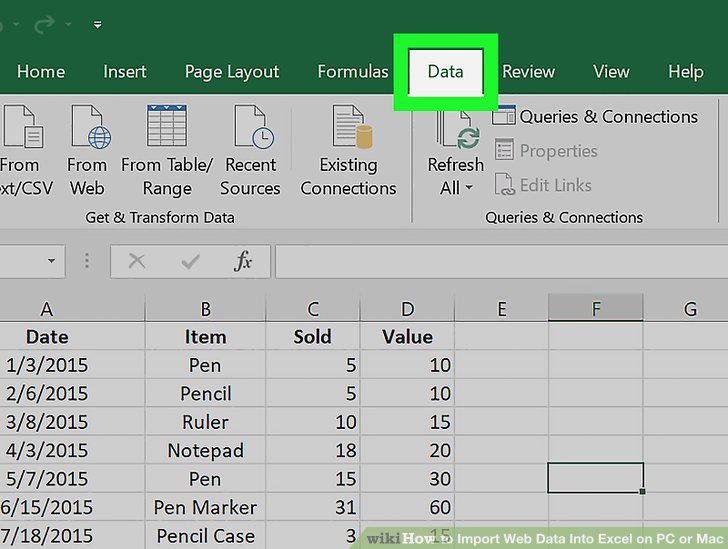This screenshot has width=728, height=549.
Task: Switch to the Page Layout tab
Action: click(232, 72)
